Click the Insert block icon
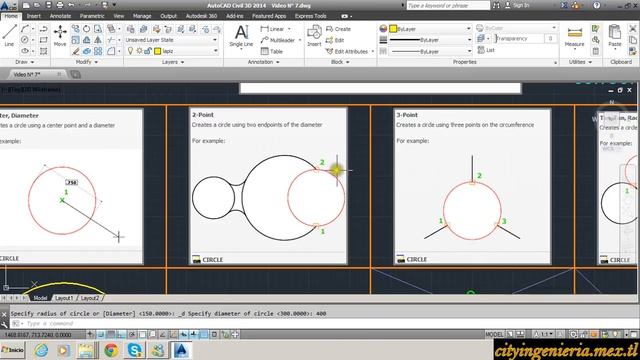This screenshot has height=360, width=640. [314, 35]
